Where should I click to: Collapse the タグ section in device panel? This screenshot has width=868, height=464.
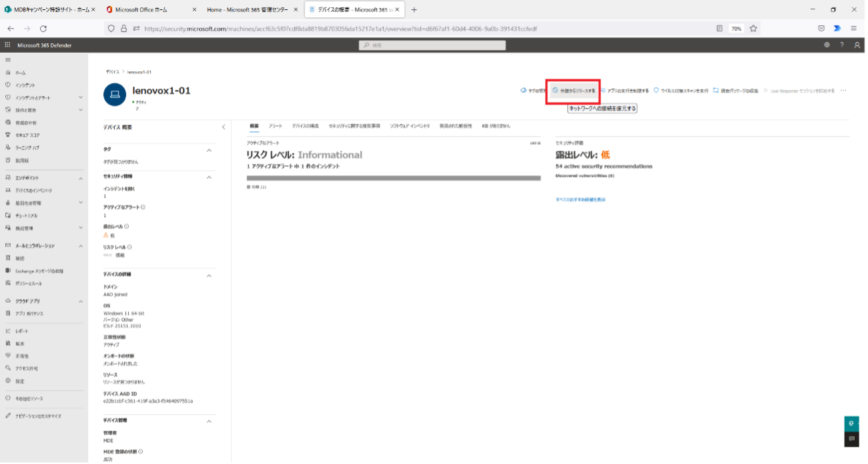point(209,150)
